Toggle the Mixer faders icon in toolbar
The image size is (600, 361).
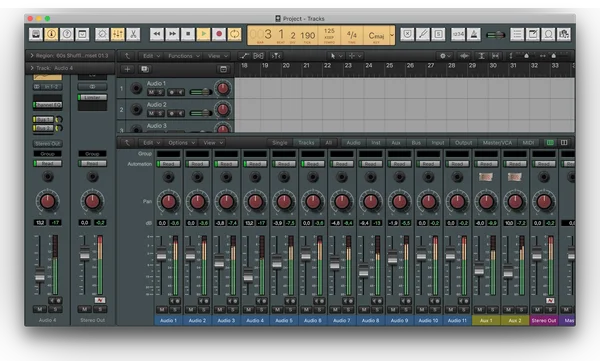[117, 34]
